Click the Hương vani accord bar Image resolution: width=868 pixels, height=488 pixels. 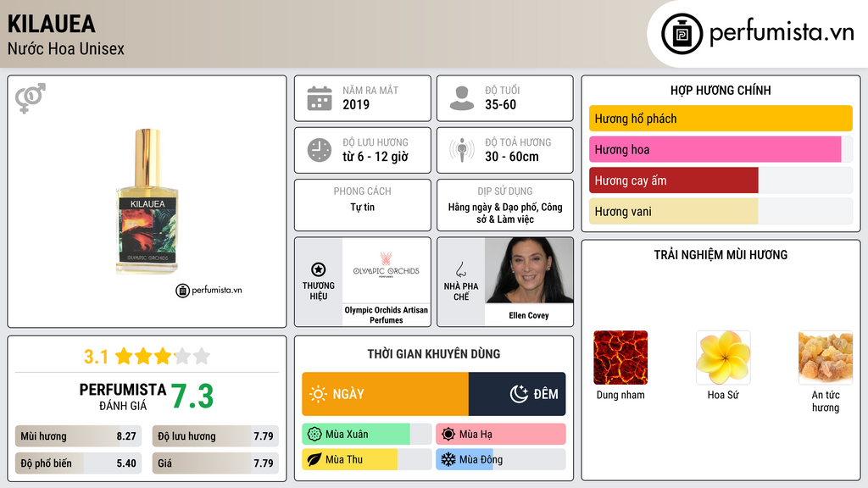[x=721, y=211]
